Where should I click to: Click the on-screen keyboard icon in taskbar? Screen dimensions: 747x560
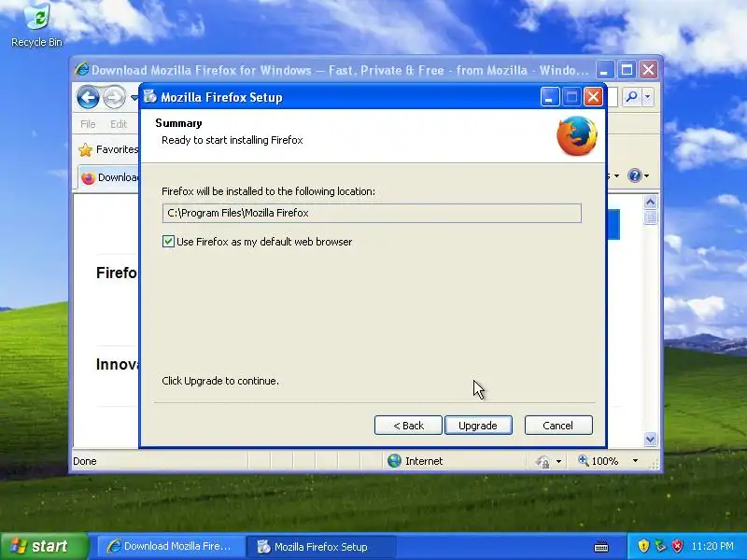[x=601, y=547]
